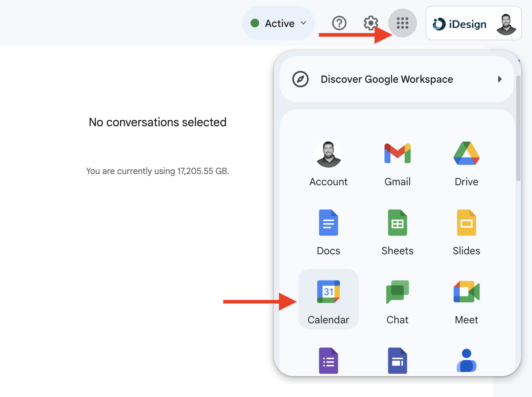The height and width of the screenshot is (397, 532).
Task: Click the green Active status dot
Action: (x=255, y=23)
